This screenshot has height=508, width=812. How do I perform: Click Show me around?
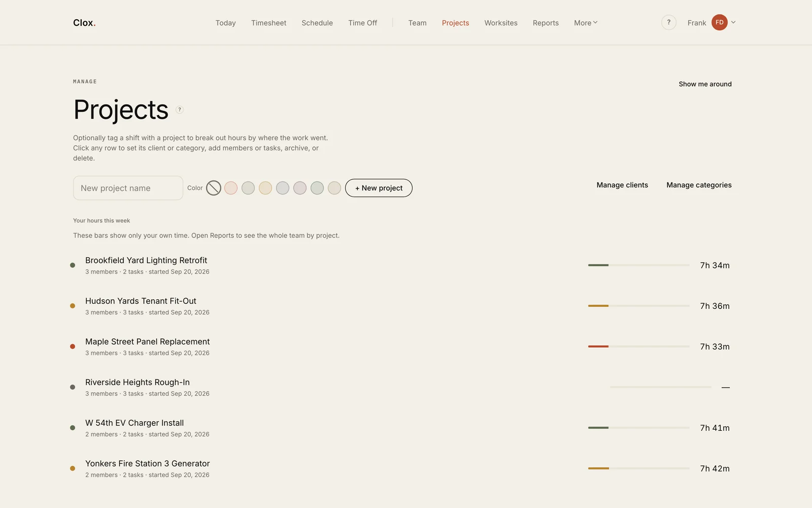click(705, 84)
